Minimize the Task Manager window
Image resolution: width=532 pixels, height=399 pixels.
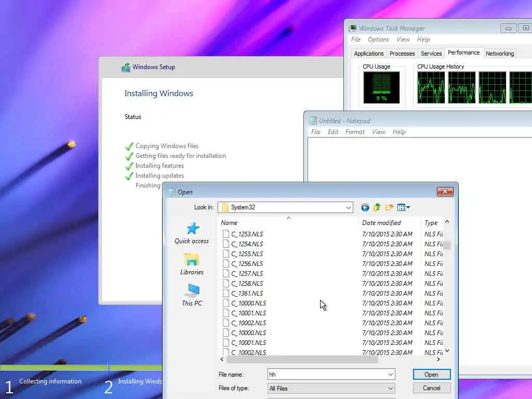pyautogui.click(x=508, y=28)
